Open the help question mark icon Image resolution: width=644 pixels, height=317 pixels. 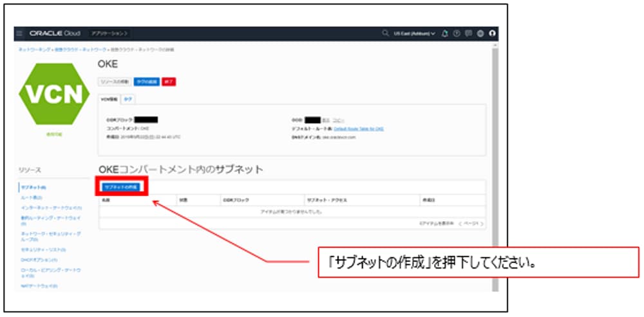[457, 34]
